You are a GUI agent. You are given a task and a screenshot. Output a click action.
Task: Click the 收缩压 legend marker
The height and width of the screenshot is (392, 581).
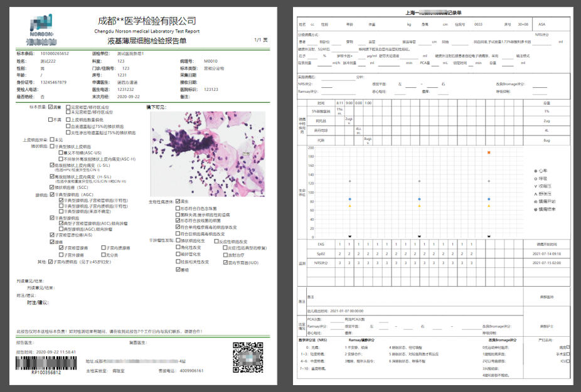tap(535, 186)
